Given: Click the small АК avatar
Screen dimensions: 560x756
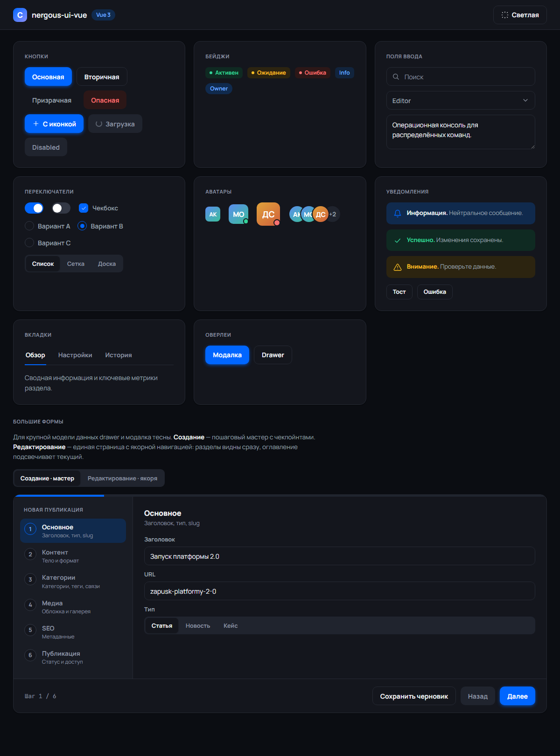Looking at the screenshot, I should (213, 214).
